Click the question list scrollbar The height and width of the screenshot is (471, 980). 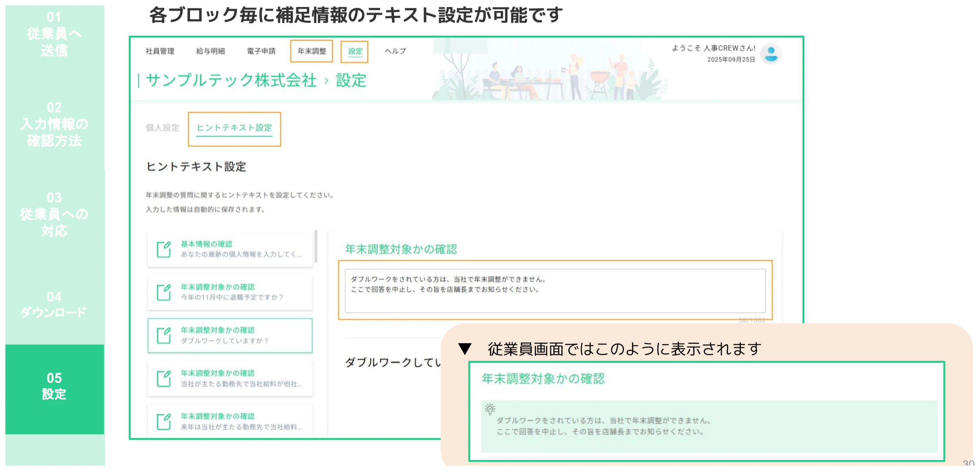[x=316, y=247]
